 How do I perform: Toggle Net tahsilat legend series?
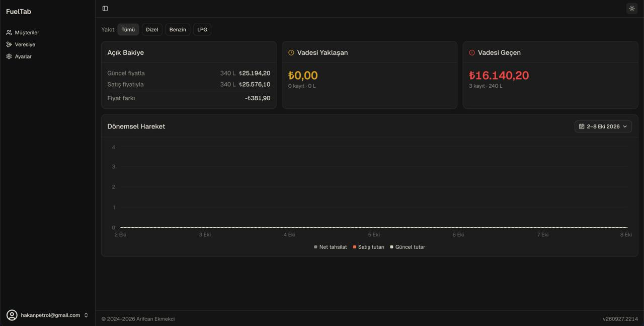tap(331, 247)
